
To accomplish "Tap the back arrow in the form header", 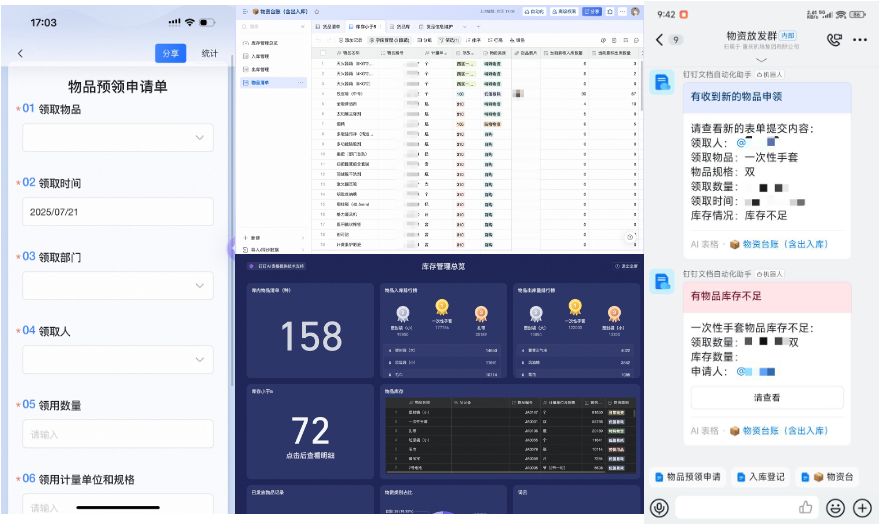I will tap(20, 54).
